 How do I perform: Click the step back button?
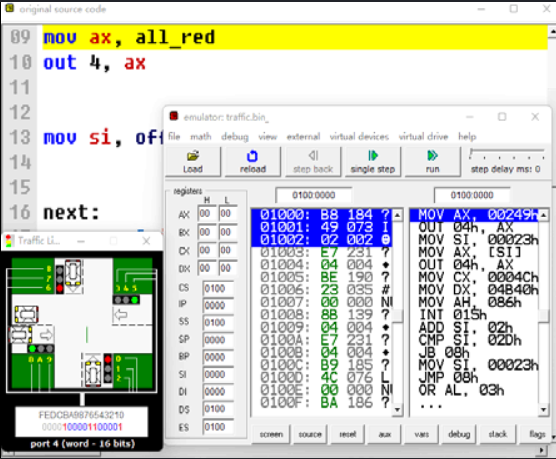313,162
